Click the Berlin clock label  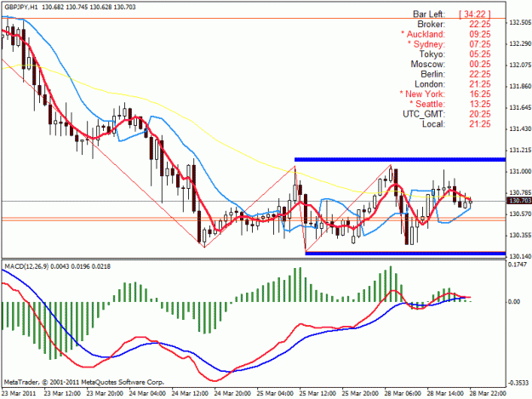pyautogui.click(x=433, y=74)
